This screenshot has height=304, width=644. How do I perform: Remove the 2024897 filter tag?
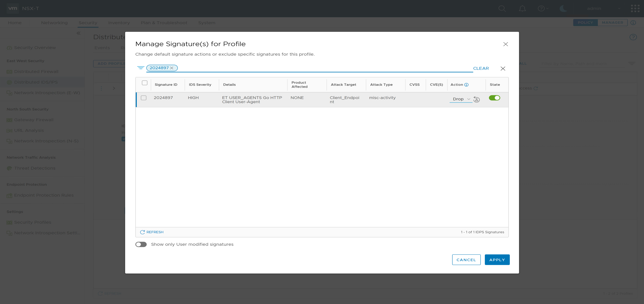171,68
